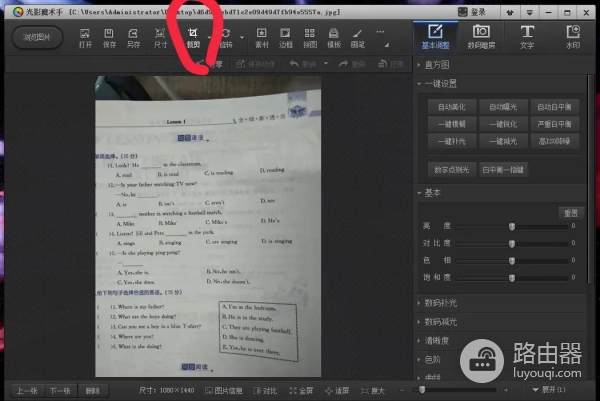Click the 登录 login button
600x401 pixels.
[472, 12]
